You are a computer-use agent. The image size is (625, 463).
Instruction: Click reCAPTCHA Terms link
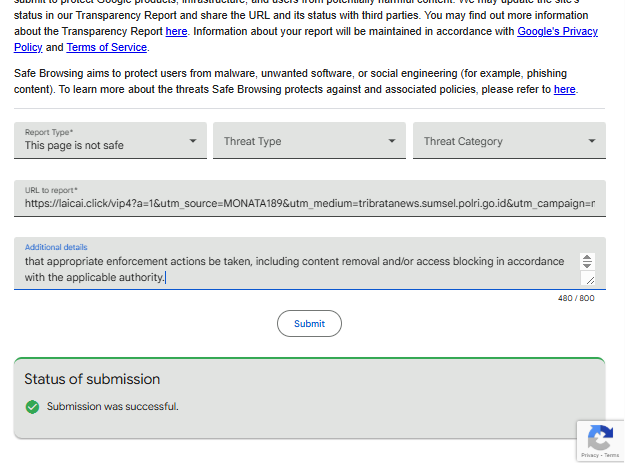pyautogui.click(x=611, y=455)
